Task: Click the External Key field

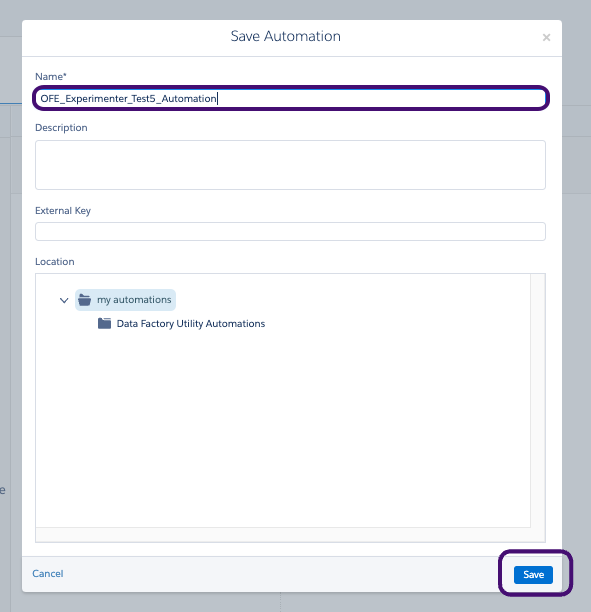Action: (290, 231)
